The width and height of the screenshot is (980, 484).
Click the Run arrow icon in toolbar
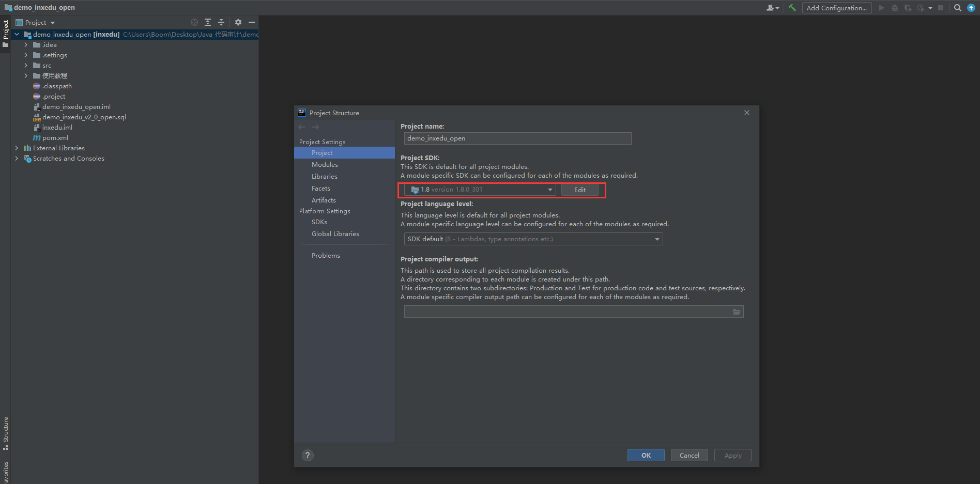click(881, 8)
